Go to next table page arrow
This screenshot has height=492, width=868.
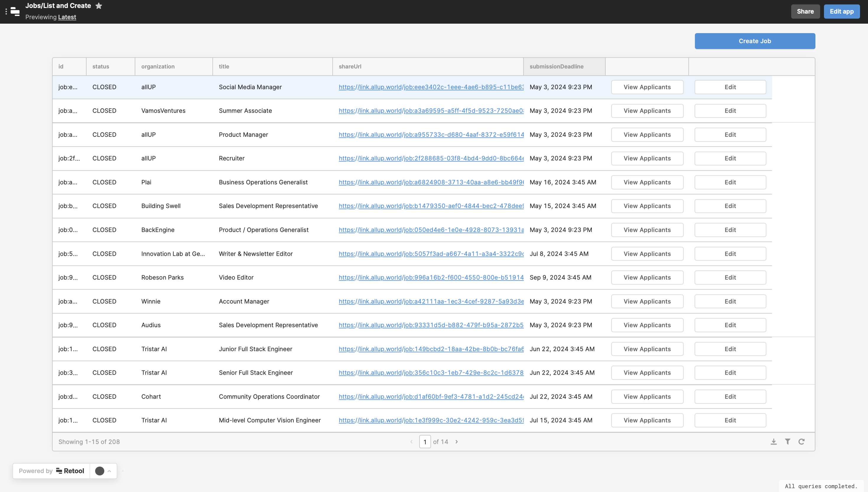[x=456, y=442]
